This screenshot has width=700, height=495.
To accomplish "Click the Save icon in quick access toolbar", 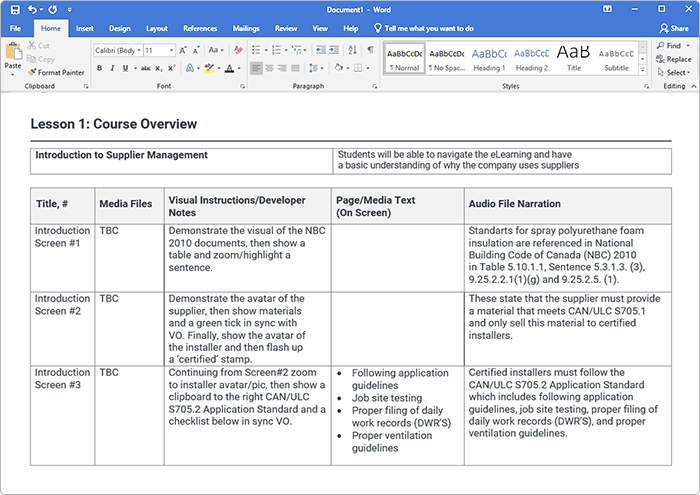I will [x=14, y=9].
